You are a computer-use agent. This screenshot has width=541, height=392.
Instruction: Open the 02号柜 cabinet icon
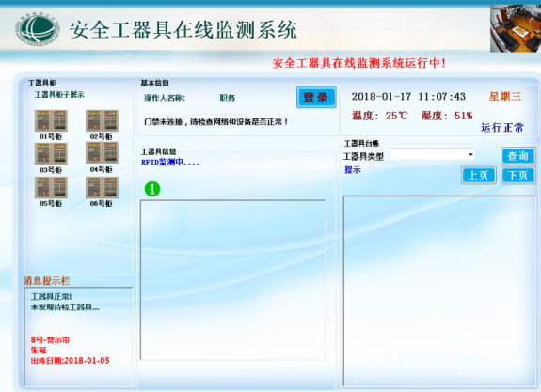[x=102, y=120]
